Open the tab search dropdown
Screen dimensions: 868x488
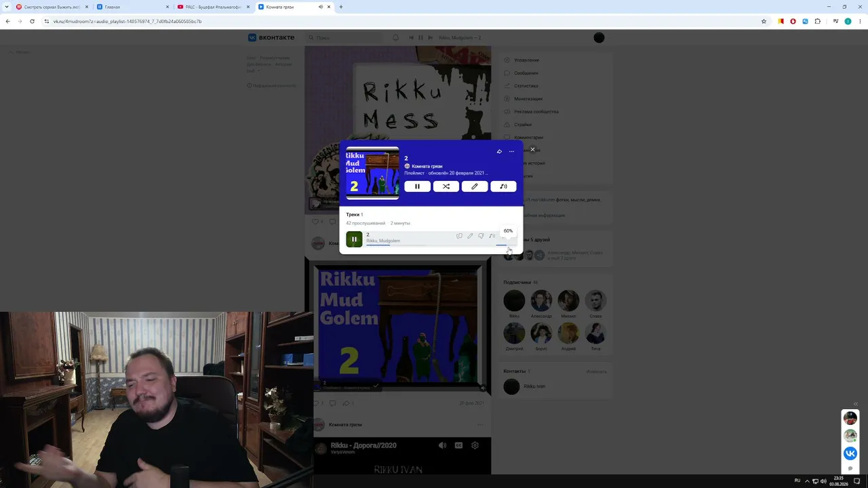pyautogui.click(x=6, y=7)
